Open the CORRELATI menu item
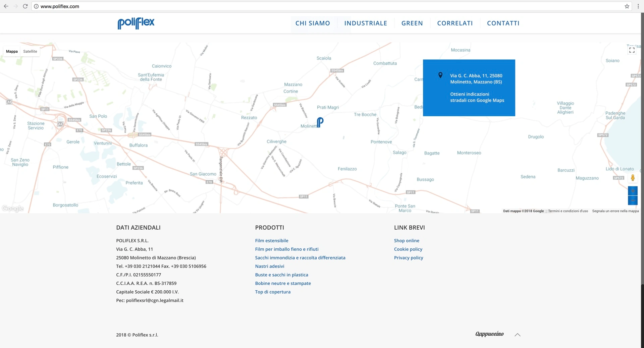 pos(455,23)
